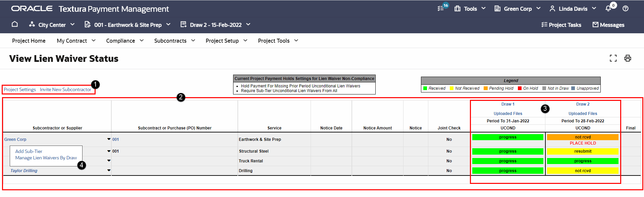Click Draw 1 progress cell for Drilling row
The image size is (644, 197).
[508, 171]
